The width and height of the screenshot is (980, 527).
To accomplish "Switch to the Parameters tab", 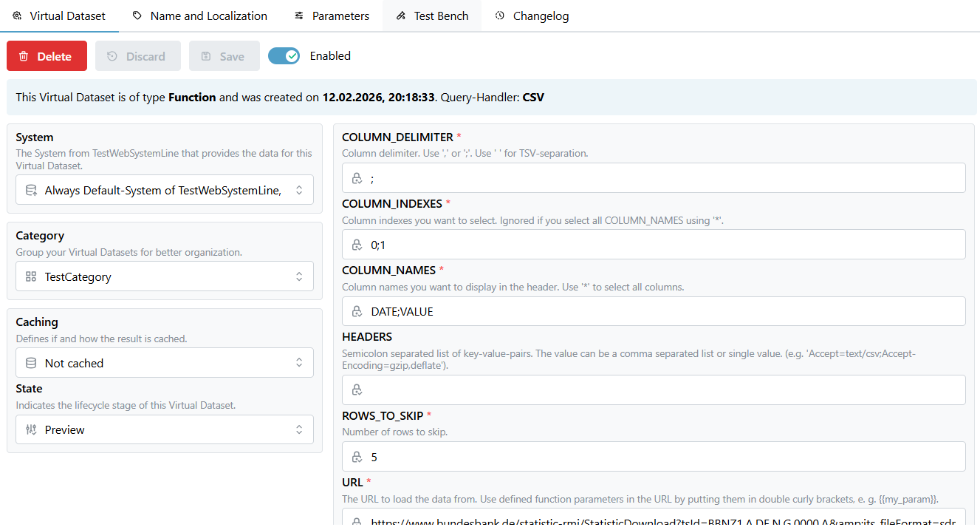I will (x=332, y=16).
